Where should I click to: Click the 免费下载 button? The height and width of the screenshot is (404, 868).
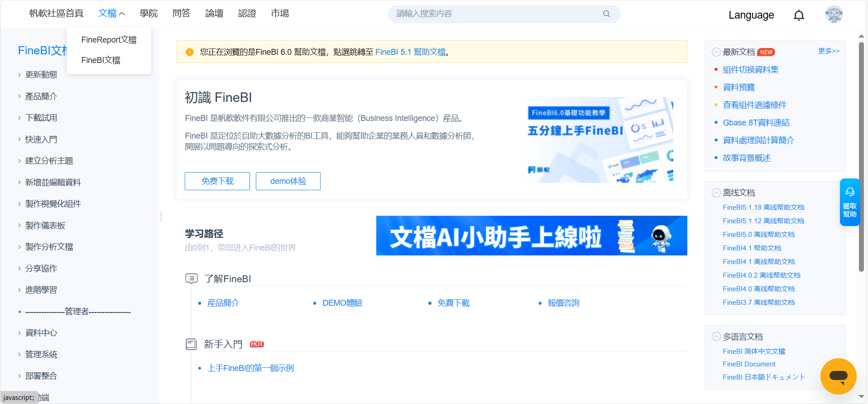217,181
